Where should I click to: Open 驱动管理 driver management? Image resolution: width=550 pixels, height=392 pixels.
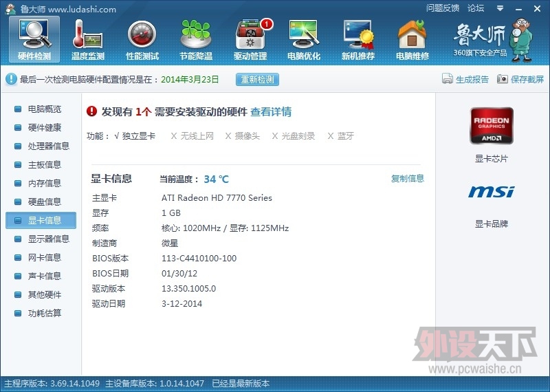[250, 40]
